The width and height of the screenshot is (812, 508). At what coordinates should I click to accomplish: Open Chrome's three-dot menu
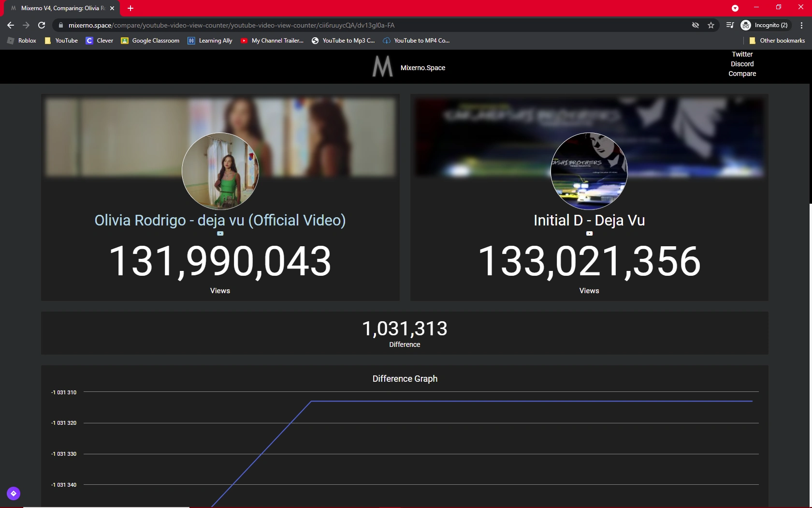click(801, 25)
